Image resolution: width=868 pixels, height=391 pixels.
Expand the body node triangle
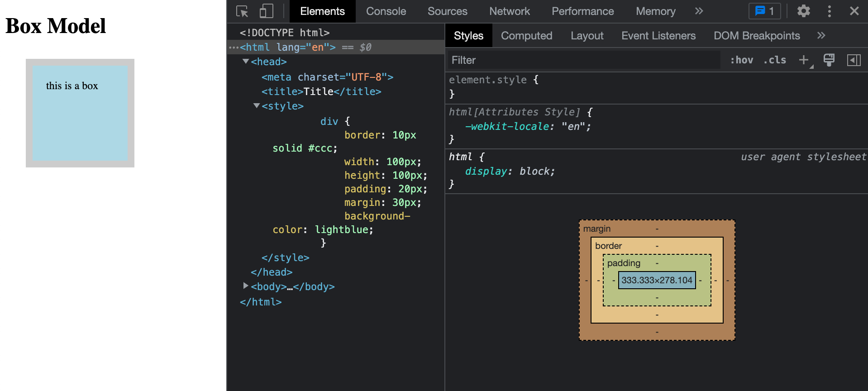pos(246,286)
